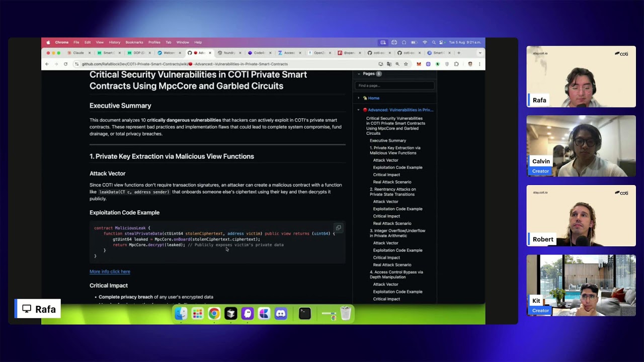Open Finder from the Dock
The height and width of the screenshot is (362, 644).
[181, 314]
